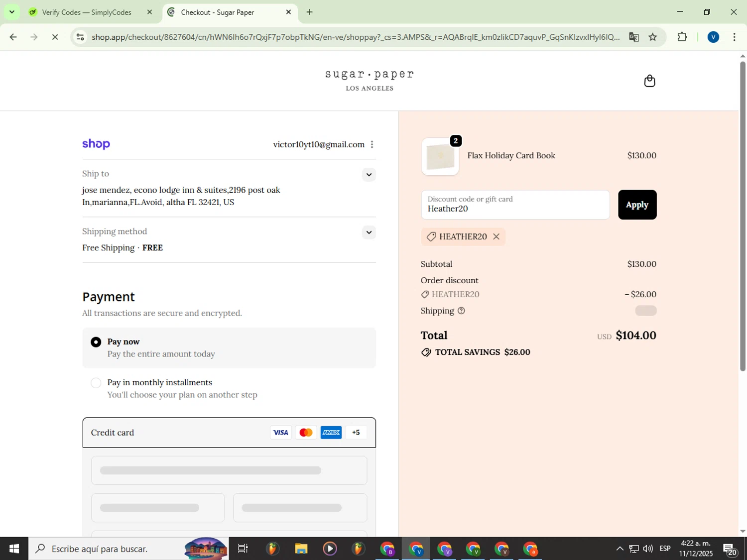
Task: Click the TOTAL SAVINGS $26.00 text
Action: [483, 352]
